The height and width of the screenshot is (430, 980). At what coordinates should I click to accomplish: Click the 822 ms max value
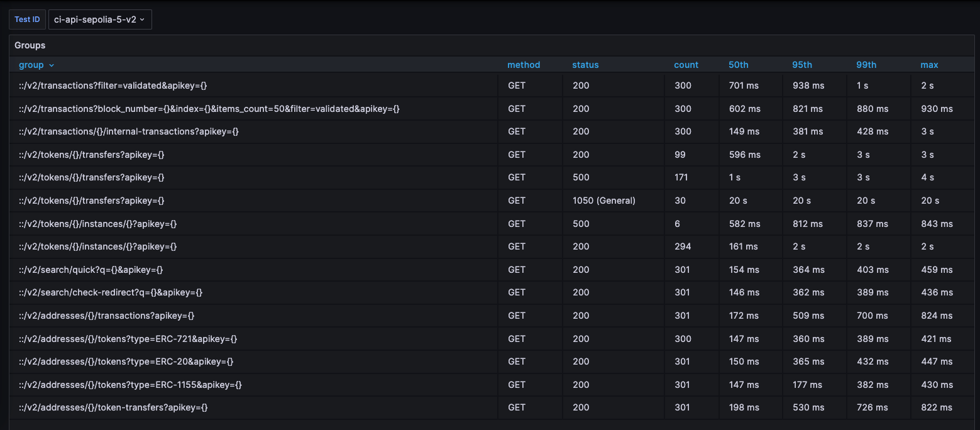click(x=937, y=407)
